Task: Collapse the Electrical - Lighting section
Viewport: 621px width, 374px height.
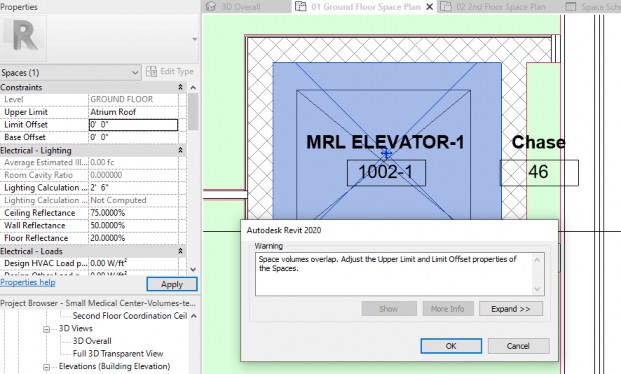Action: [x=180, y=151]
